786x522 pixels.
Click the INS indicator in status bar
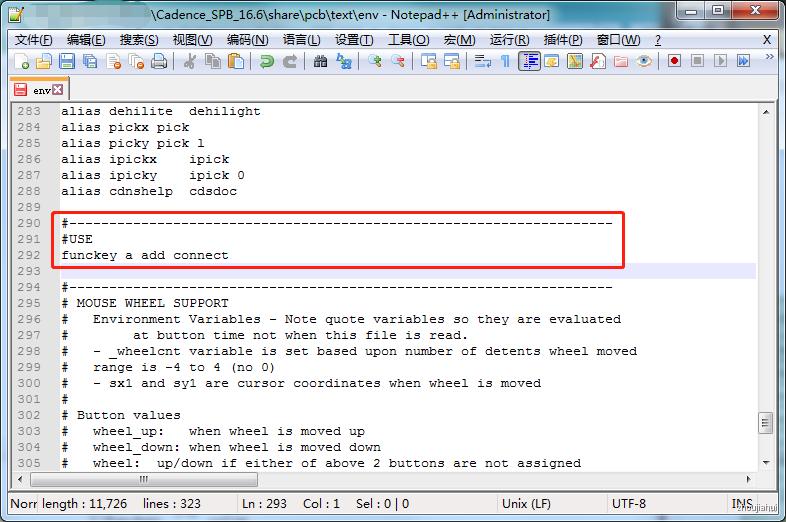742,503
